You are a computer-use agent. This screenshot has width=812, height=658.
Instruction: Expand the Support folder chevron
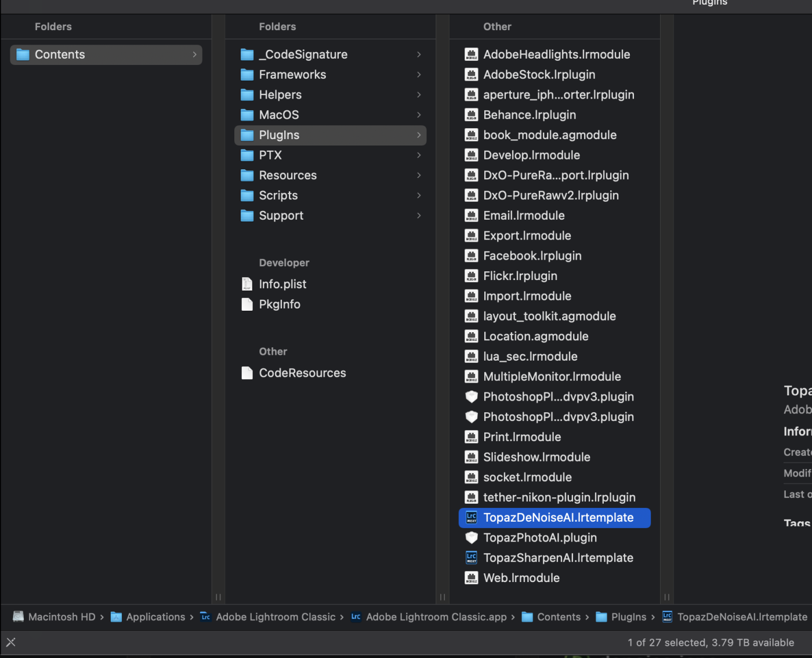[x=419, y=216]
